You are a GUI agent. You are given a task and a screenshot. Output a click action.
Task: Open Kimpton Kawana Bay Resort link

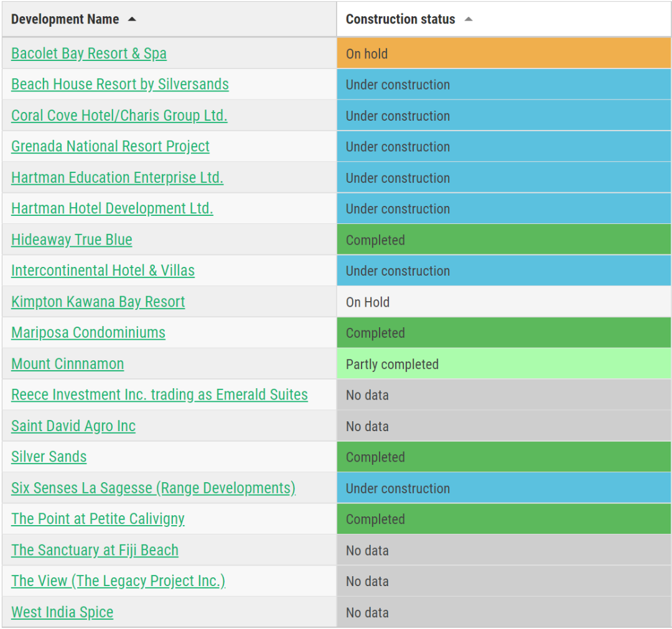(x=98, y=302)
